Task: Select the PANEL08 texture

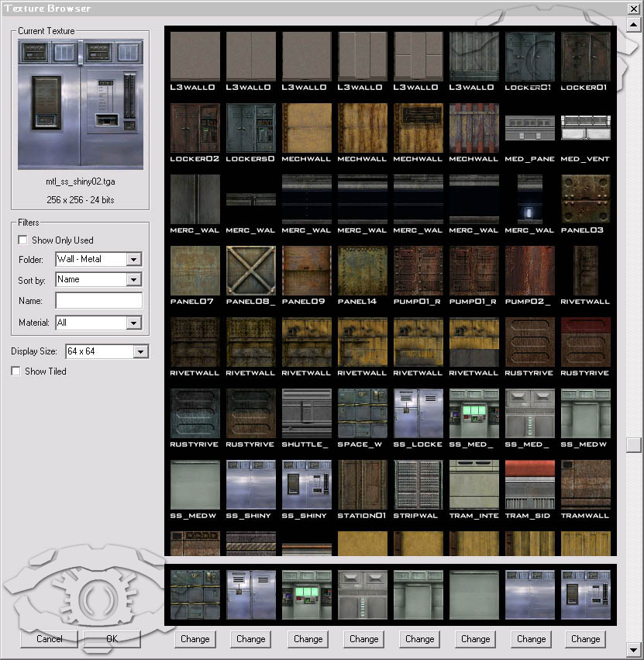Action: [x=250, y=270]
